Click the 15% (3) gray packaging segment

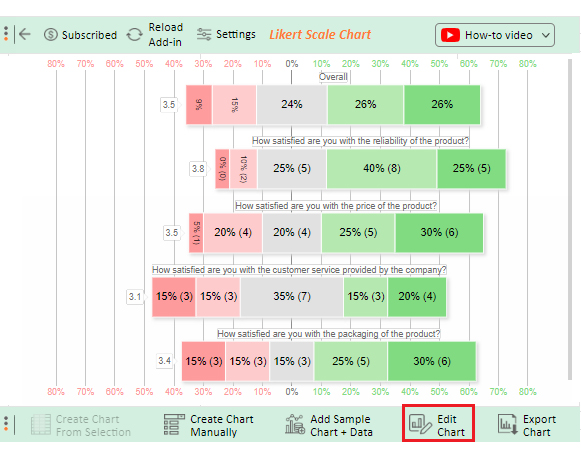(x=292, y=361)
